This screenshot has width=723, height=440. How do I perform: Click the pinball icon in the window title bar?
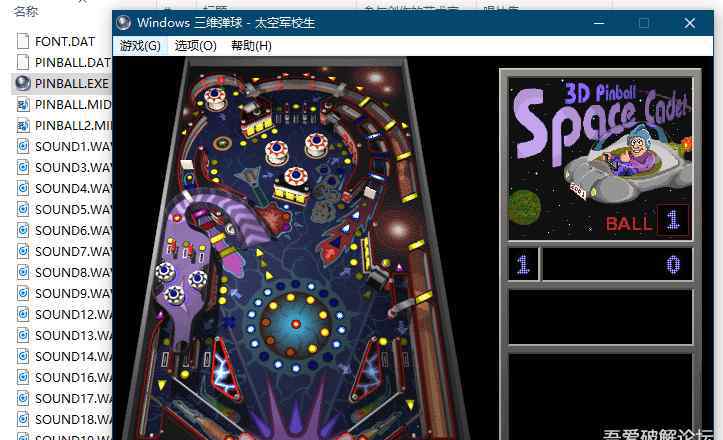point(123,23)
